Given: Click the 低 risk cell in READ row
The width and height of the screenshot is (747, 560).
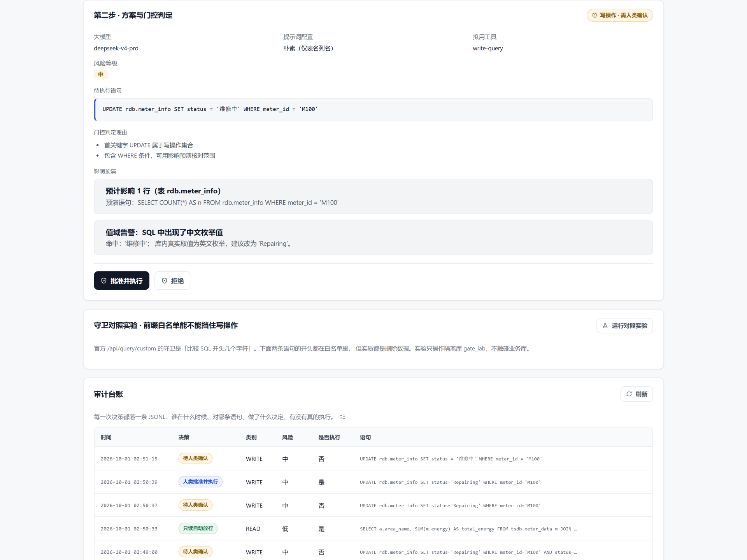Looking at the screenshot, I should pyautogui.click(x=285, y=529).
